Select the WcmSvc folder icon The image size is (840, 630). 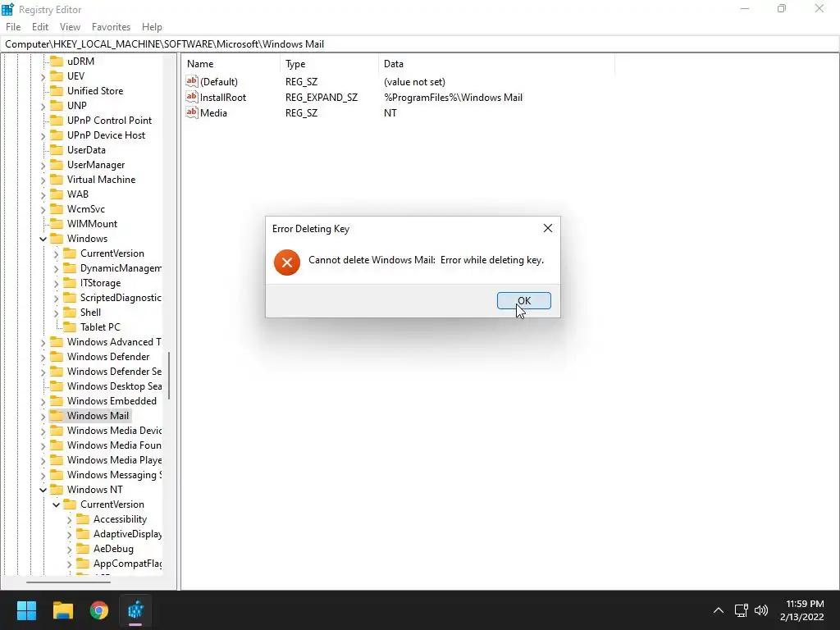[57, 209]
